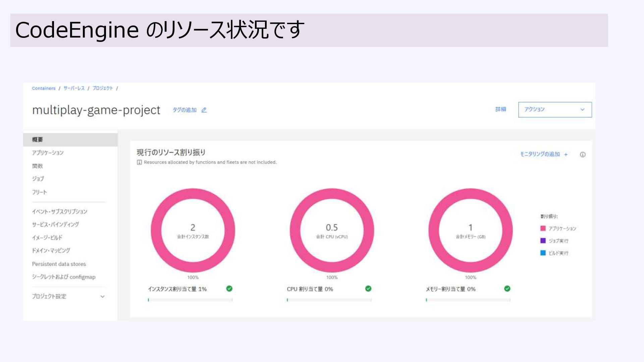Screen dimensions: 644x362
Task: Open the アクション dropdown
Action: 555,110
